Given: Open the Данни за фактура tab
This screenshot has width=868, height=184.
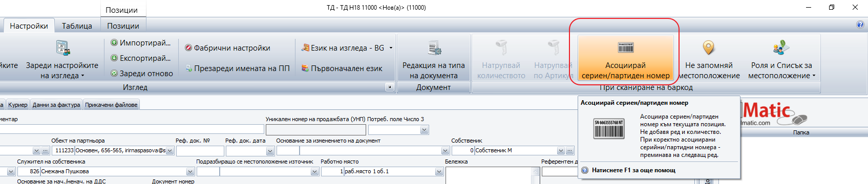Looking at the screenshot, I should (x=56, y=105).
